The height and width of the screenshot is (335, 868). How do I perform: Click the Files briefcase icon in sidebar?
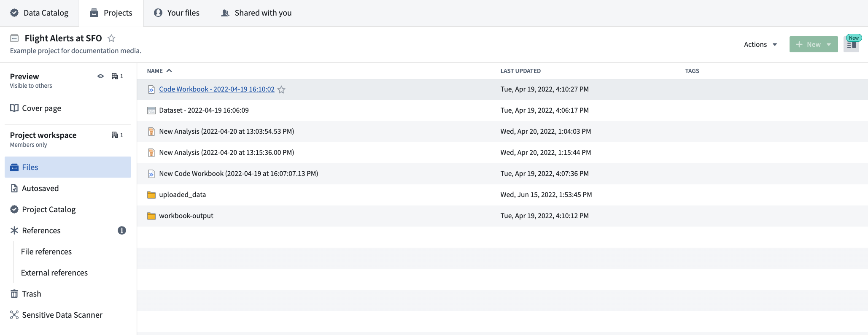[x=14, y=167]
